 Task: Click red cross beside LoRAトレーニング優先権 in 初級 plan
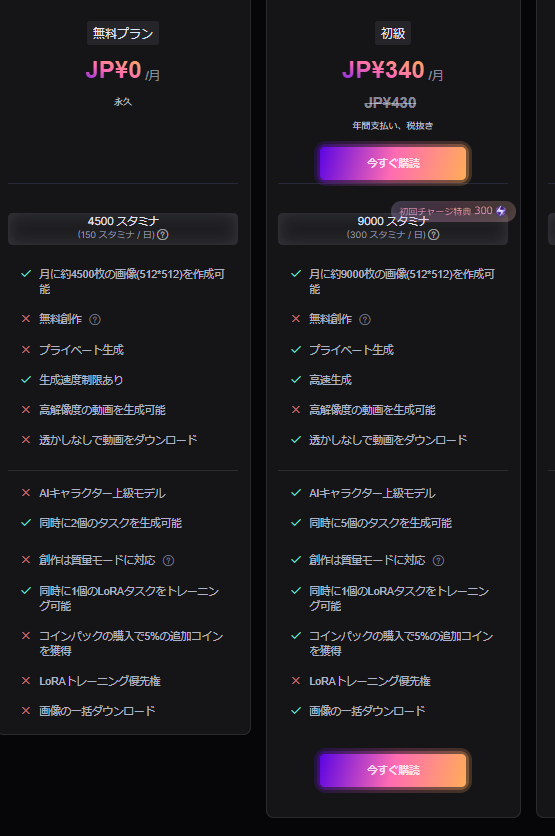(296, 680)
